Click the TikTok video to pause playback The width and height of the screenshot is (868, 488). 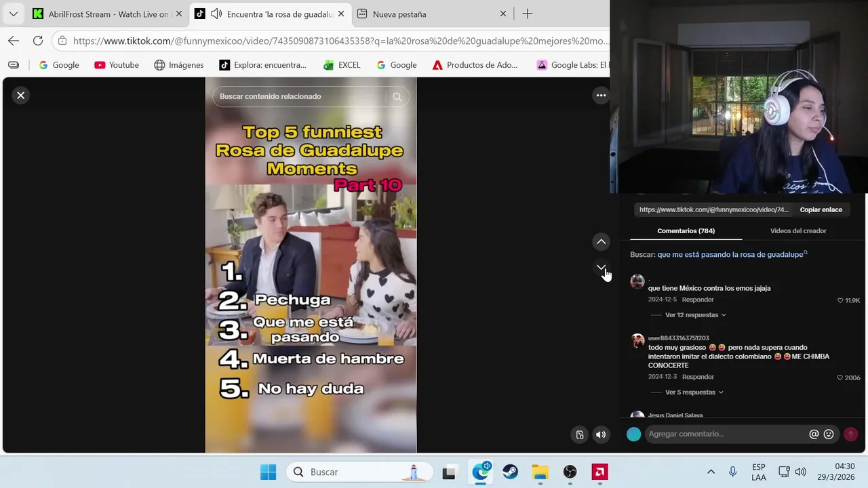point(311,265)
